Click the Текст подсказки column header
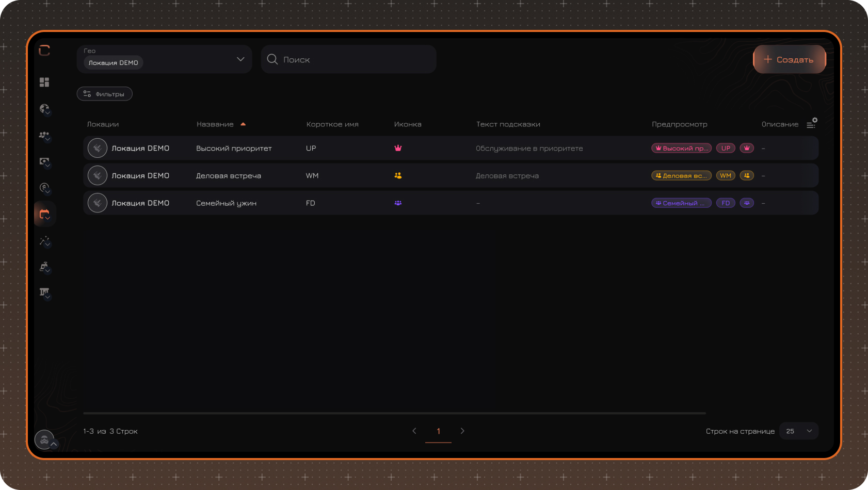The image size is (868, 490). [508, 124]
